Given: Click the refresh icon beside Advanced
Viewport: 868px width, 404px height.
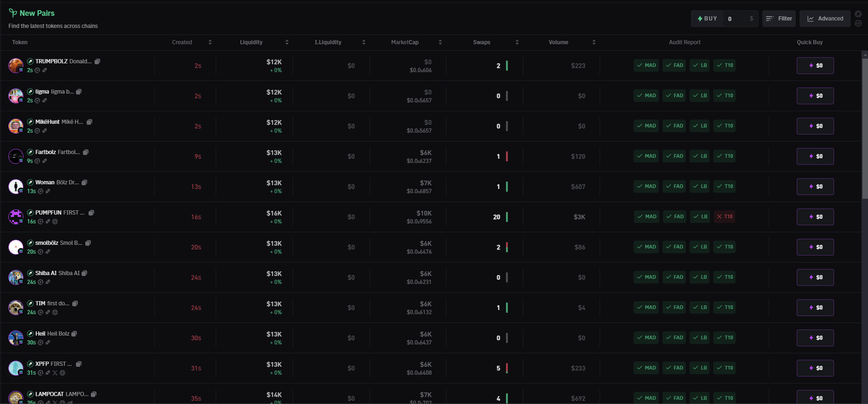Looking at the screenshot, I should (858, 14).
